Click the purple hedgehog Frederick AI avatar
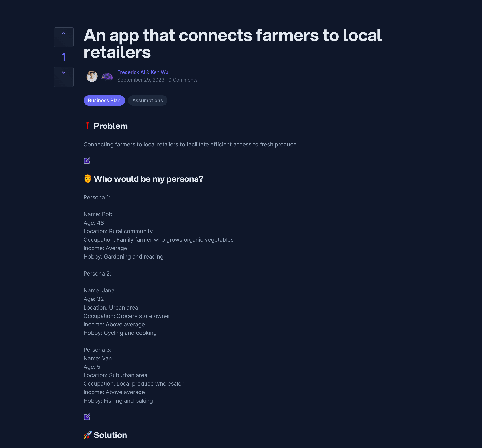482x448 pixels. [x=107, y=76]
